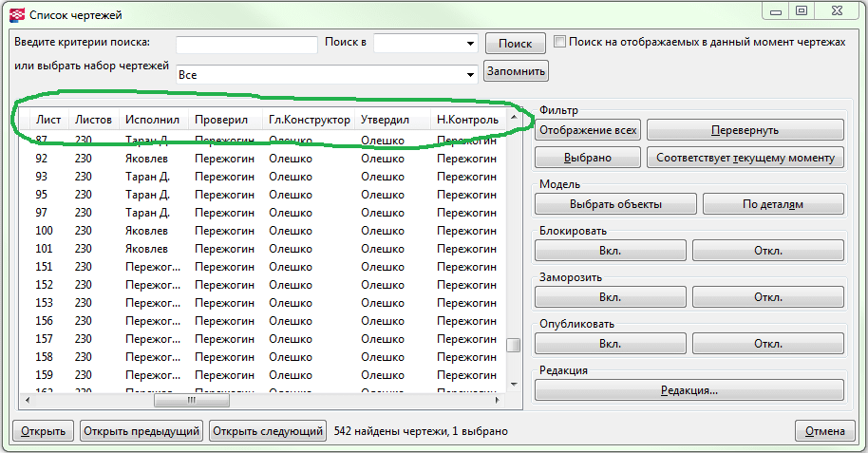Viewport: 868px width, 453px height.
Task: Select the row with sheet 156
Action: [x=263, y=321]
